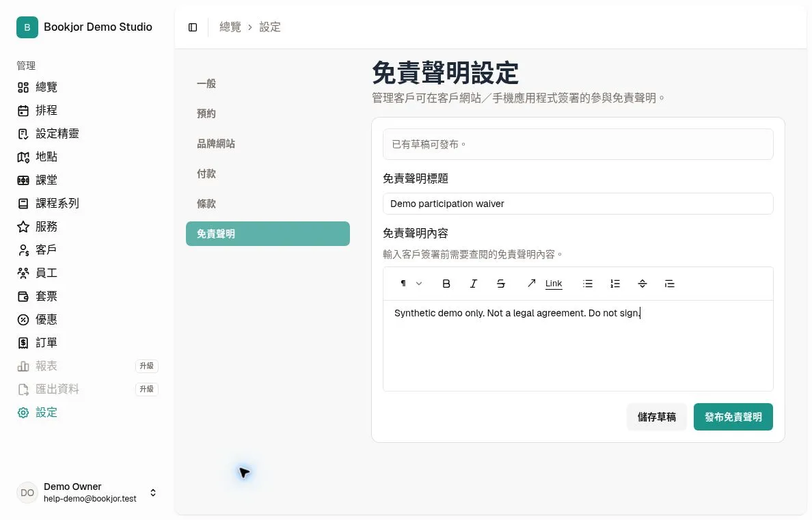Toggle italic formatting in editor
812x520 pixels.
473,284
